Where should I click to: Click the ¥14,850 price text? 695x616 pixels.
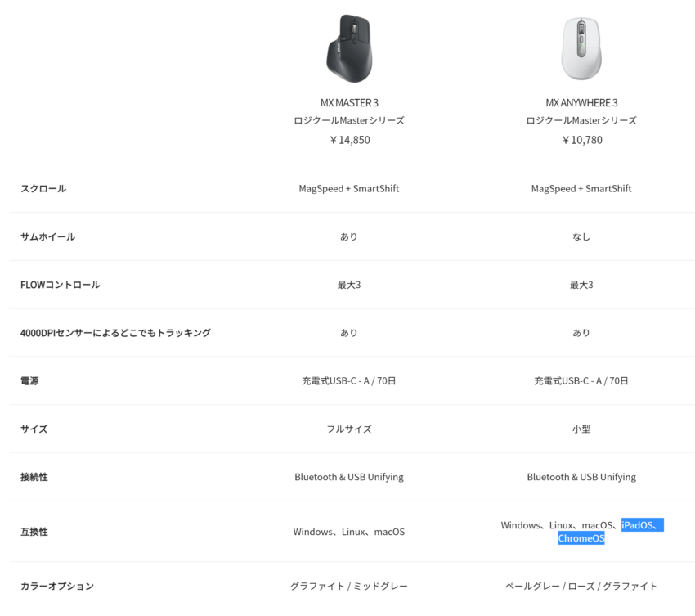pyautogui.click(x=349, y=140)
